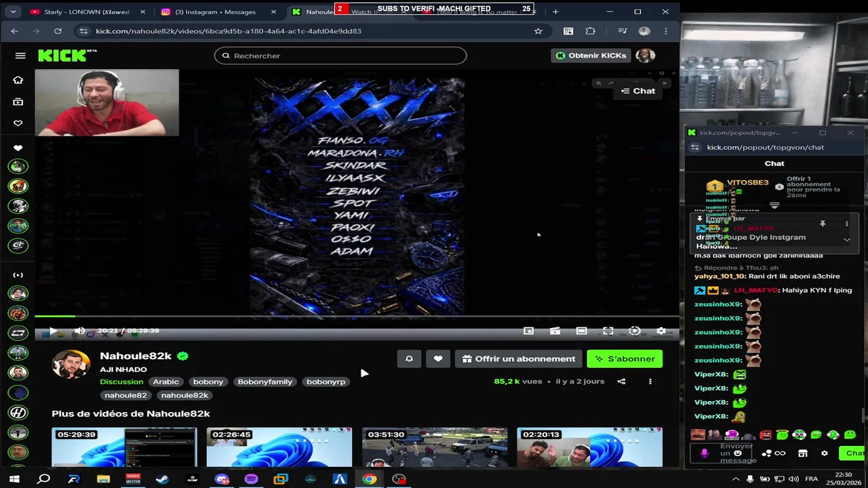Click the Nahoule82k profile picture

tap(71, 365)
